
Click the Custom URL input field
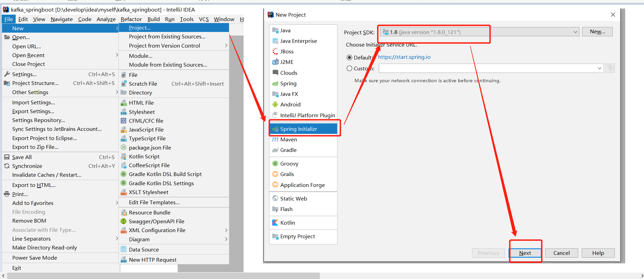(488, 68)
